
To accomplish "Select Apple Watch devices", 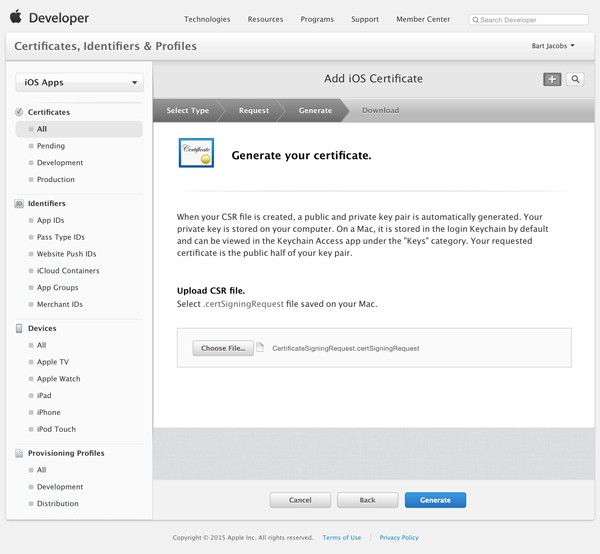I will point(59,379).
